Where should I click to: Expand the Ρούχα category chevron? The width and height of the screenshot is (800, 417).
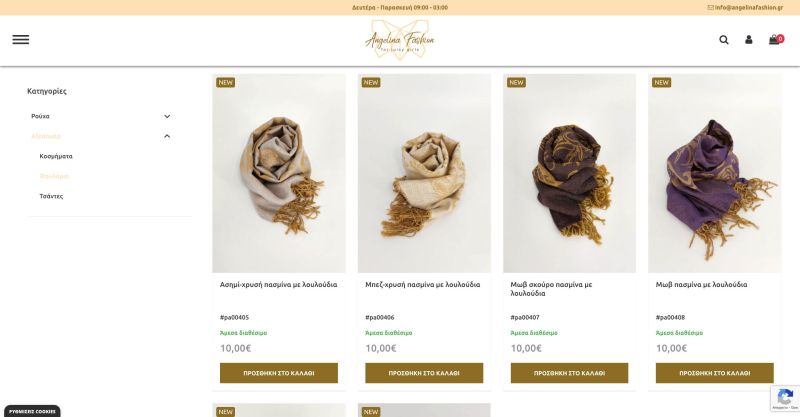[167, 116]
